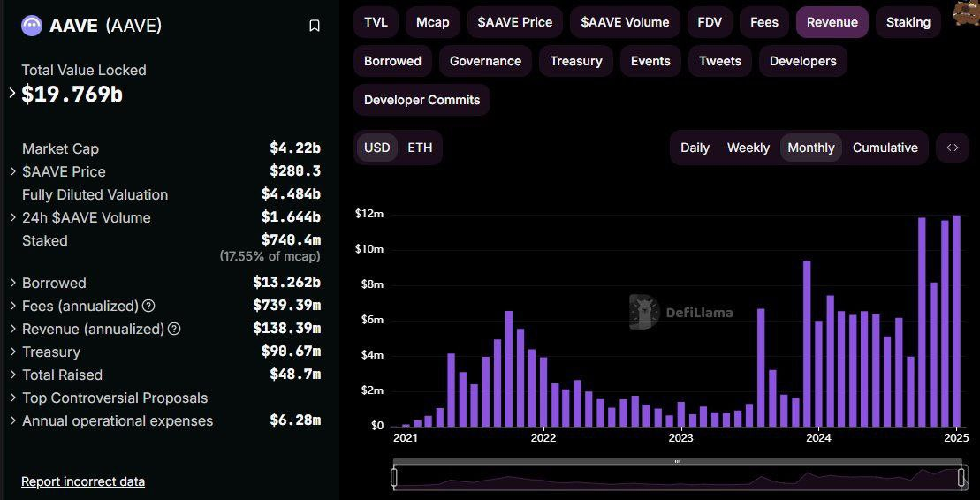
Task: Click the AAVE ghost logo icon
Action: tap(32, 26)
